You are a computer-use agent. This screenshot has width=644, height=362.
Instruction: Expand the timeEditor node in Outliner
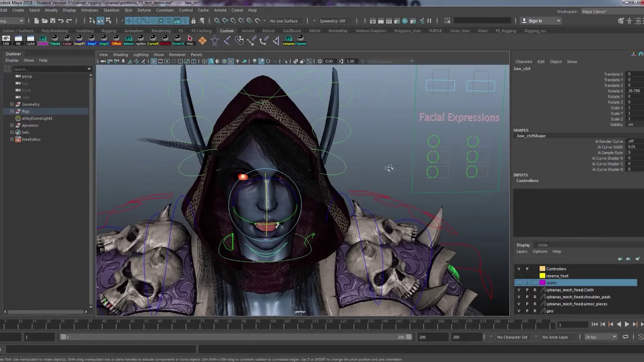pos(12,140)
